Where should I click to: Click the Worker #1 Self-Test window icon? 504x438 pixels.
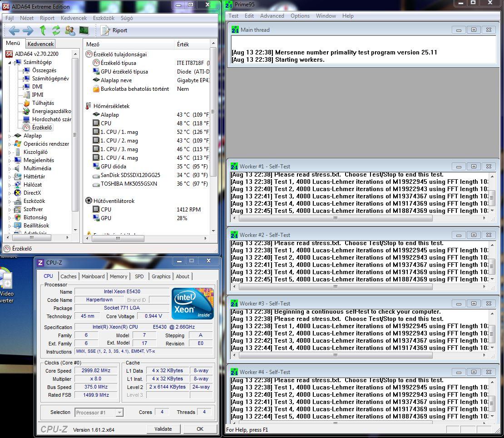234,167
